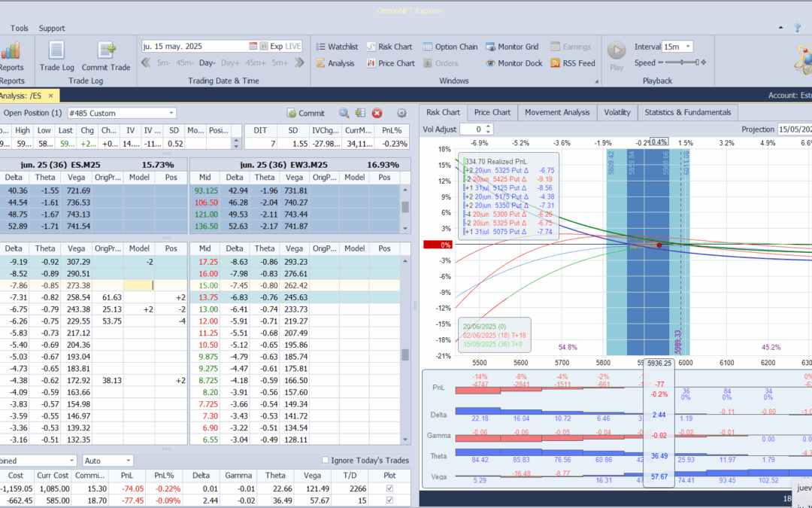The width and height of the screenshot is (812, 508).
Task: Increase Vol Adjust with the up stepper
Action: pyautogui.click(x=488, y=126)
